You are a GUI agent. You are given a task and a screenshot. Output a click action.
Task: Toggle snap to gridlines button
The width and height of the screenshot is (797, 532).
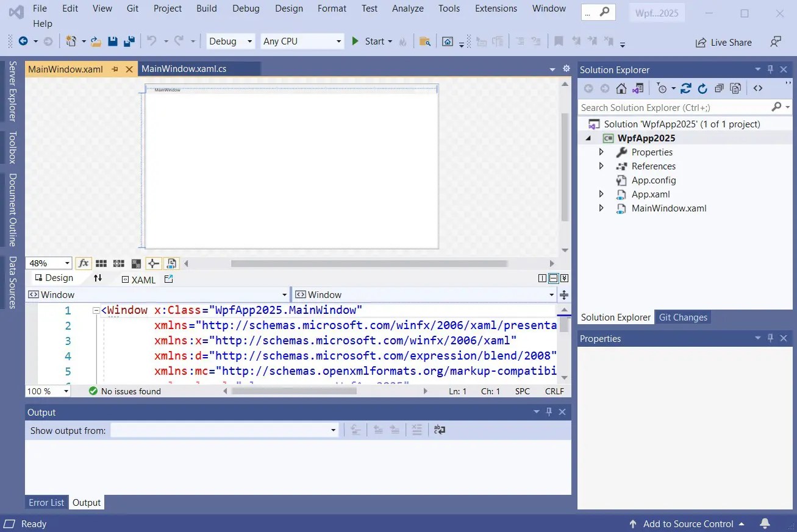119,263
